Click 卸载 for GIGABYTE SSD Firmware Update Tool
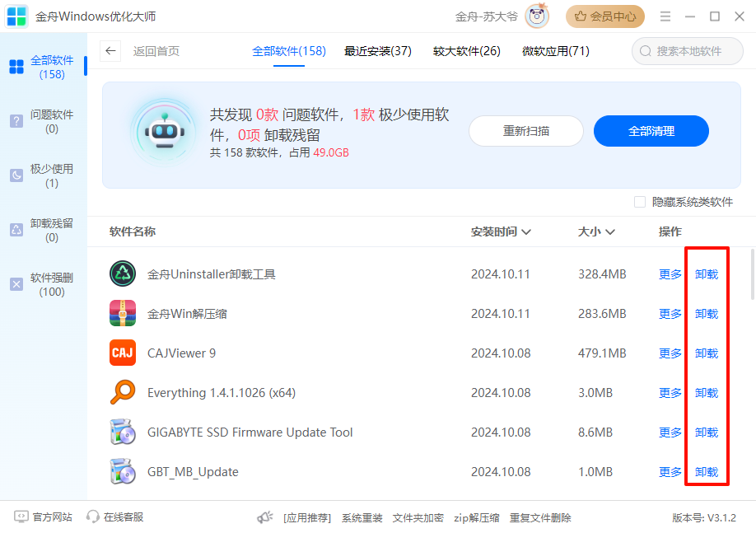 tap(707, 432)
